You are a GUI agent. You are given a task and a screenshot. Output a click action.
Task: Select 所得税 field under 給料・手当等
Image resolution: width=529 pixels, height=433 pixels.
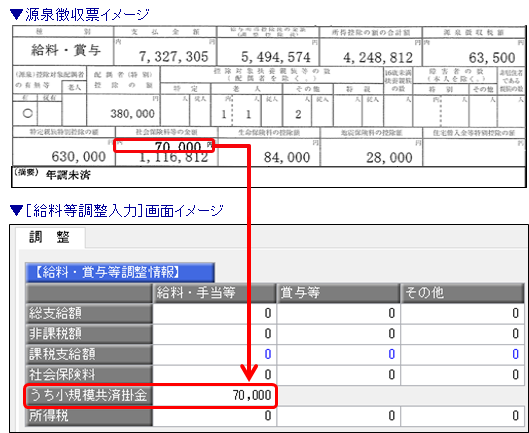pos(215,416)
